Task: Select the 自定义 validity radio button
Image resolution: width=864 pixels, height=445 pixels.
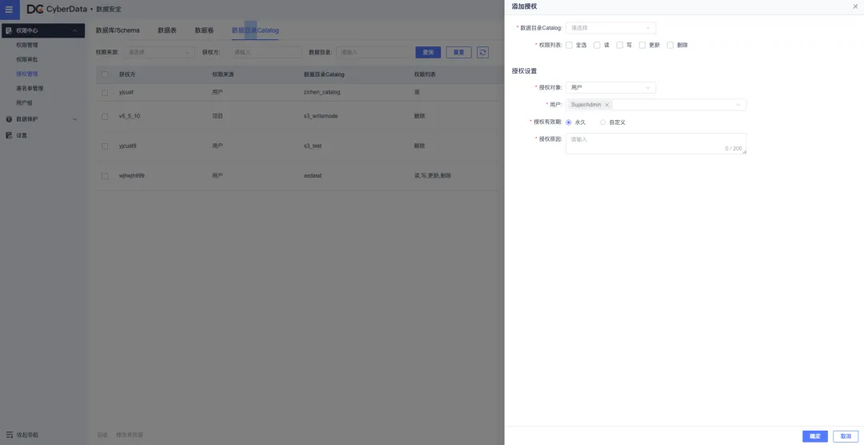Action: pyautogui.click(x=603, y=122)
